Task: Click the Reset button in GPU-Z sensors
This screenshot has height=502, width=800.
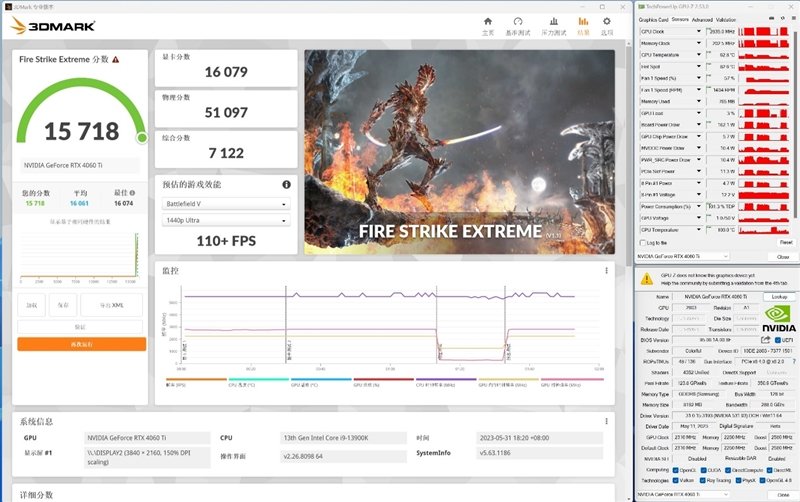Action: [x=786, y=242]
